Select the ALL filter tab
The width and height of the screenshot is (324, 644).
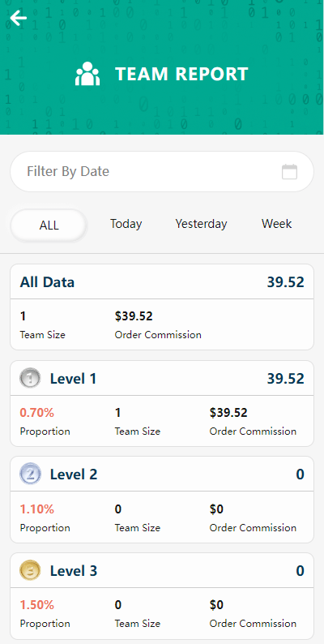click(49, 225)
